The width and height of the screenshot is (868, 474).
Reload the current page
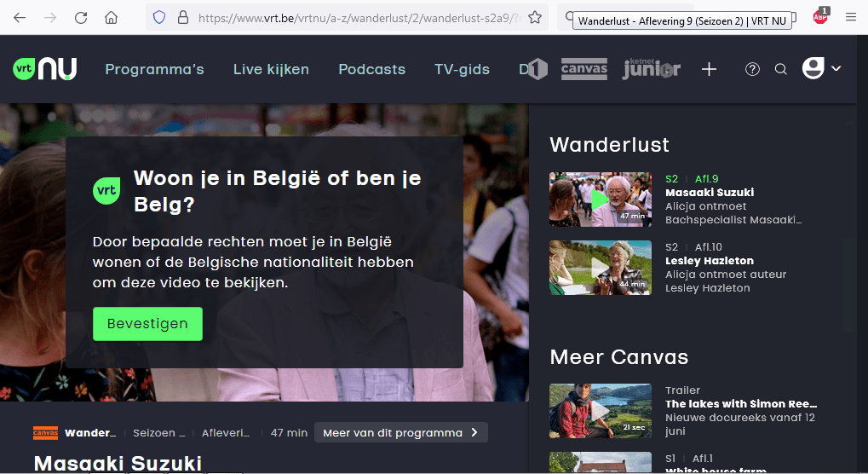coord(81,18)
